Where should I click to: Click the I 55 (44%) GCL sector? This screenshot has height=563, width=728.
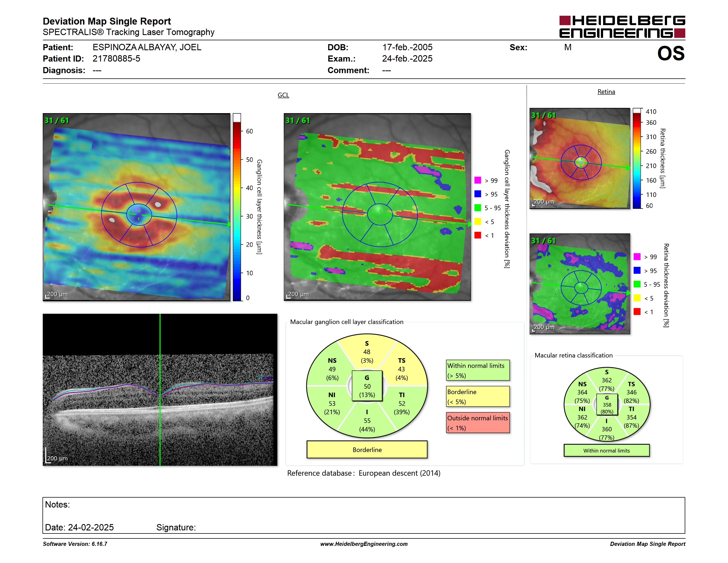coord(367,420)
